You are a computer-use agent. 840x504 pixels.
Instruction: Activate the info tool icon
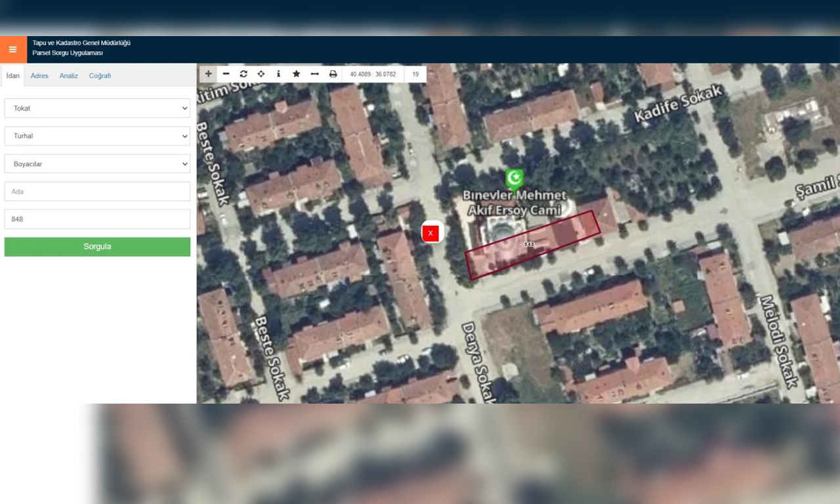(278, 74)
